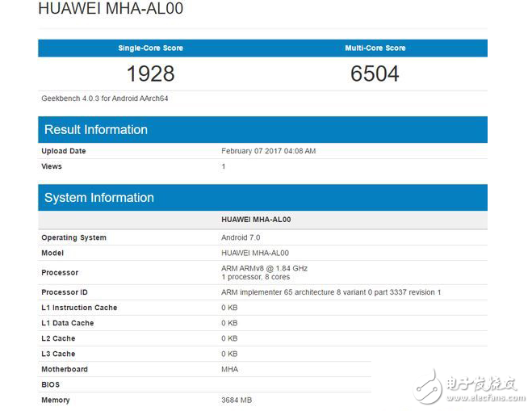532x411 pixels.
Task: Select the Multi-Core Score header
Action: 375,48
